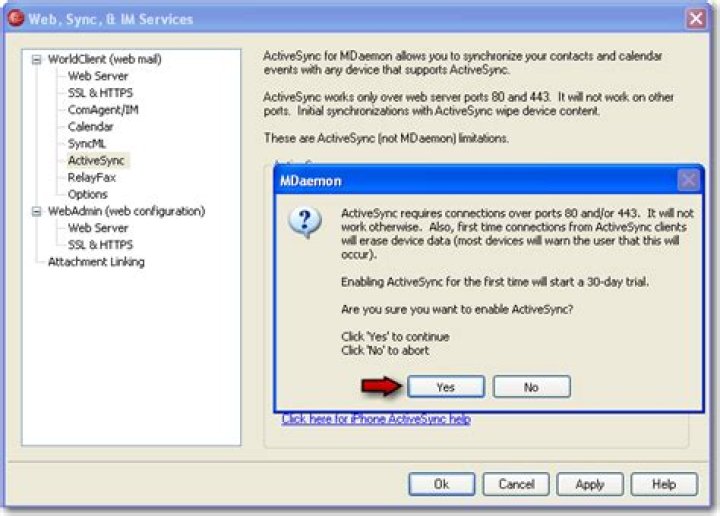Screen dimensions: 720x516
Task: Click the Ok button
Action: [x=441, y=484]
